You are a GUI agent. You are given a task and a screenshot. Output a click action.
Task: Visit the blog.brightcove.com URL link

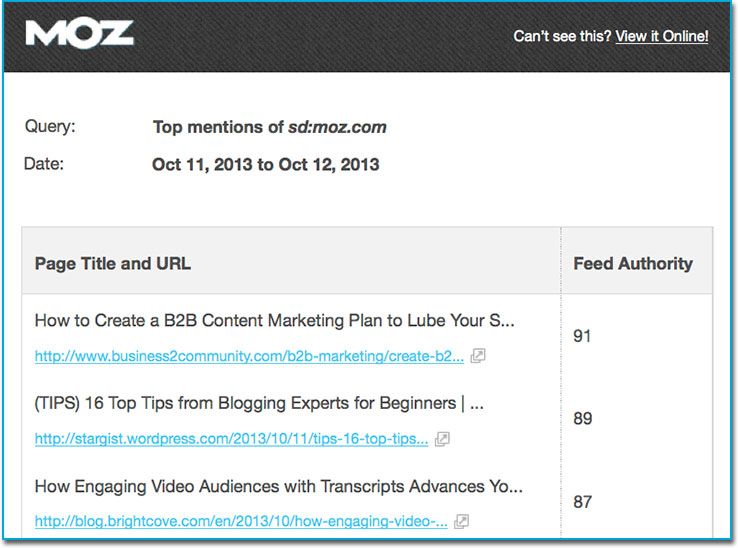[241, 521]
